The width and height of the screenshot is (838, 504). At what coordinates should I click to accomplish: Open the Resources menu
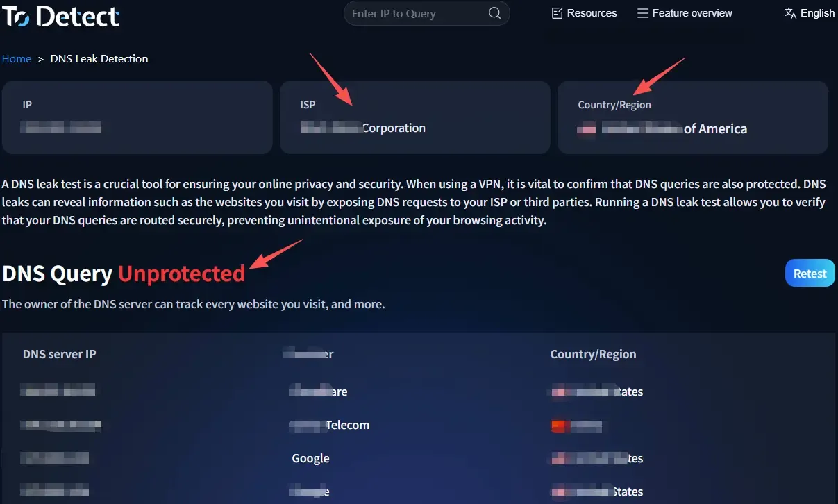pyautogui.click(x=584, y=13)
